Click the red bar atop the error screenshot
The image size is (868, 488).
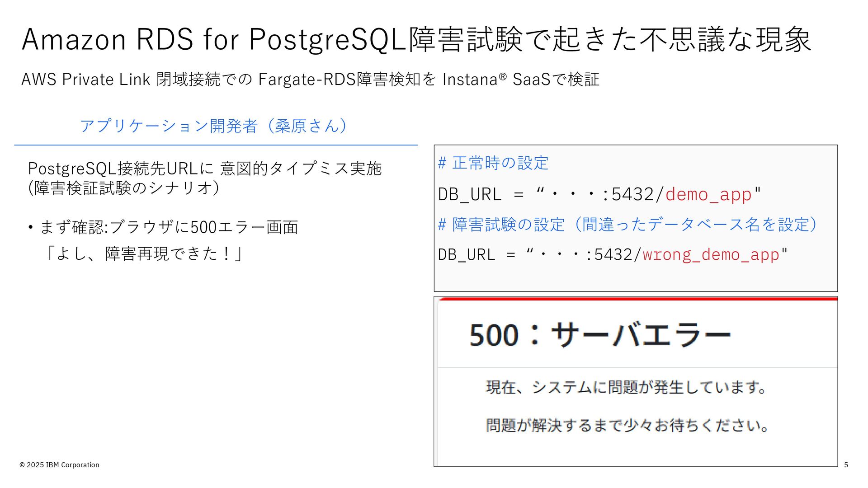(x=638, y=299)
